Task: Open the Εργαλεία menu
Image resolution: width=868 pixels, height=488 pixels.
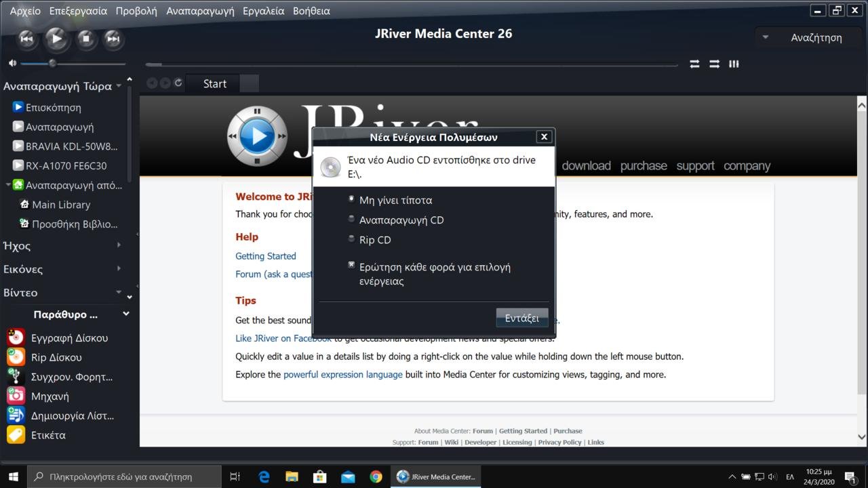Action: 263,11
